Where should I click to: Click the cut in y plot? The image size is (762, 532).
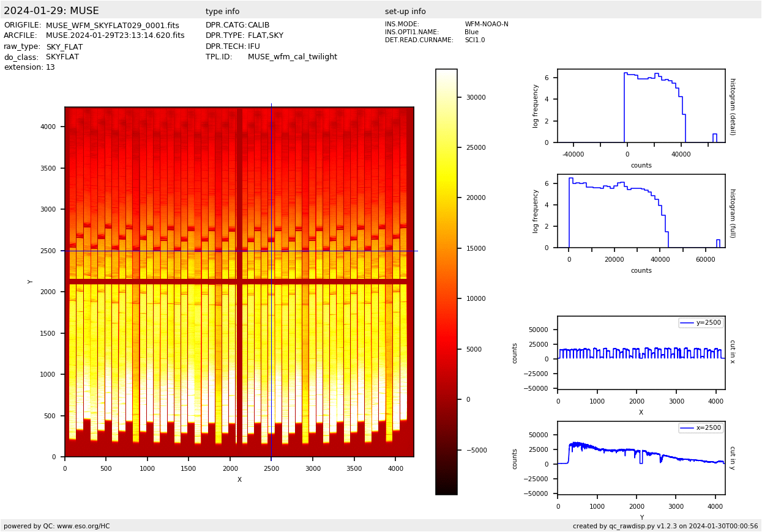point(641,458)
